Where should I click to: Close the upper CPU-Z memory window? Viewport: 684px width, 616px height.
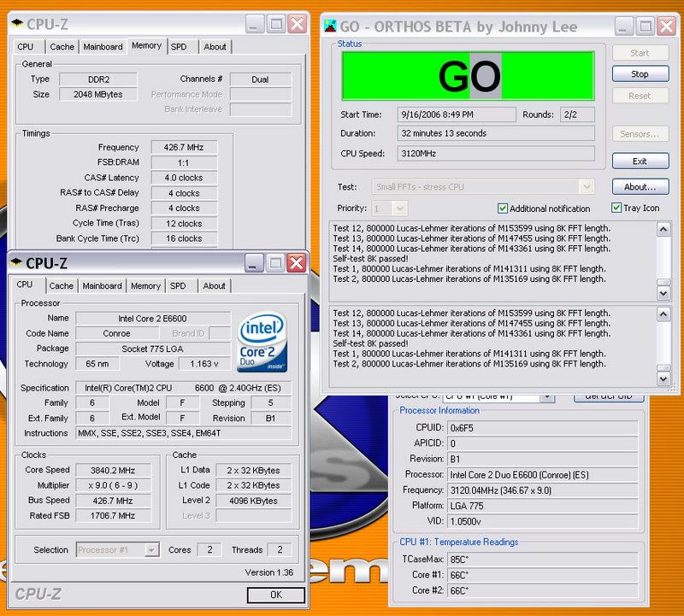tap(298, 24)
